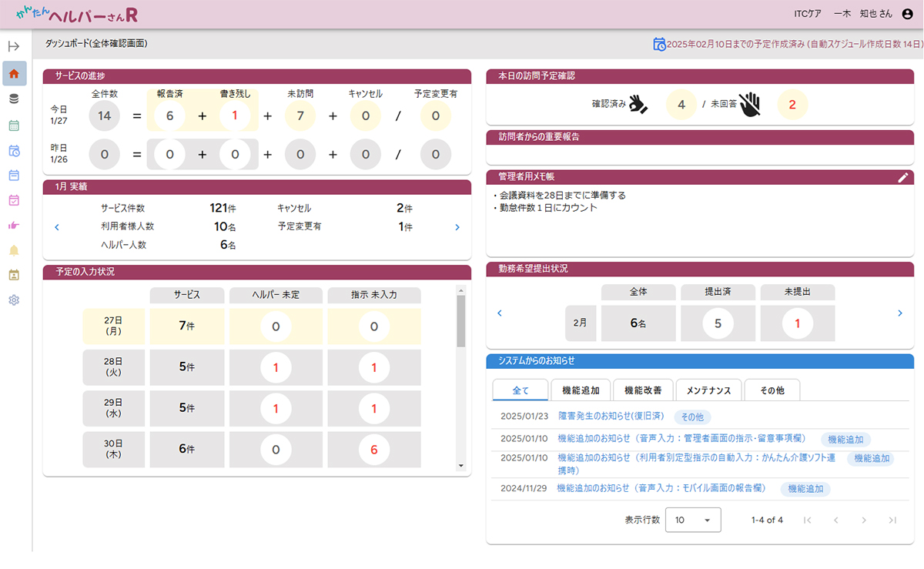Go to first page of notices
The image size is (924, 569).
(x=807, y=520)
